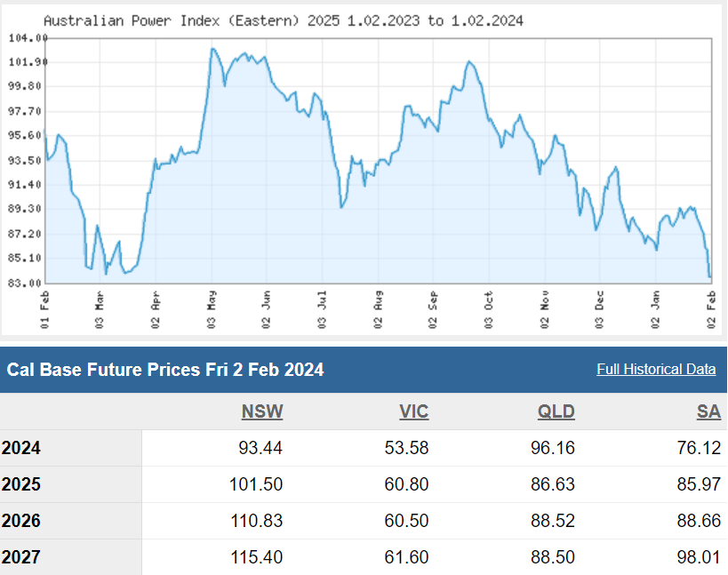The height and width of the screenshot is (575, 728).
Task: Open the Full Historical Data link
Action: [656, 370]
